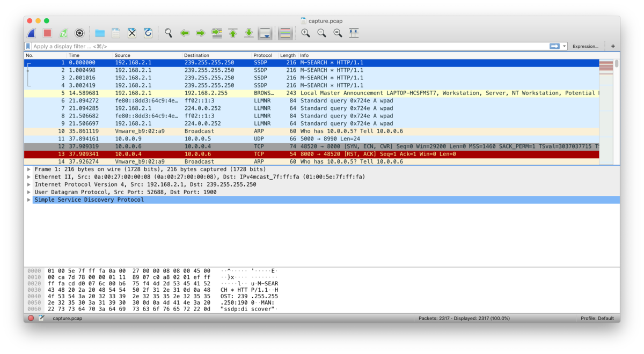
Task: Expand the Ethernet II tree row
Action: [x=29, y=176]
